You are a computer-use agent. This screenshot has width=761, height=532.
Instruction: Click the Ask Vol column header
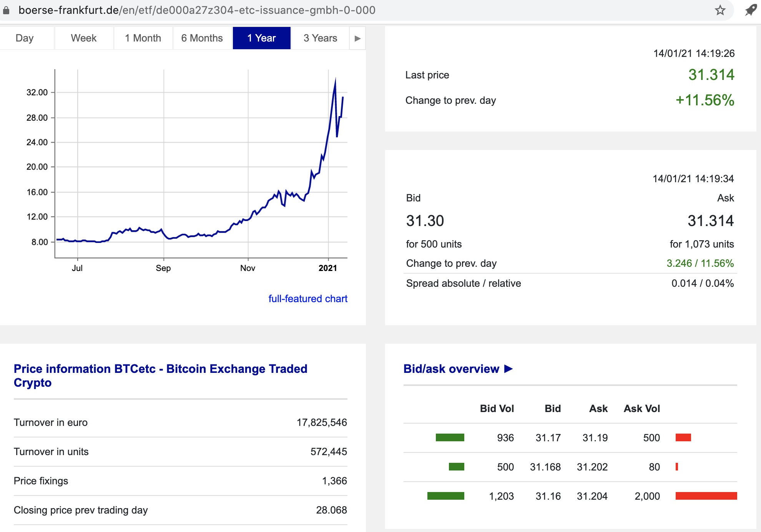click(642, 409)
